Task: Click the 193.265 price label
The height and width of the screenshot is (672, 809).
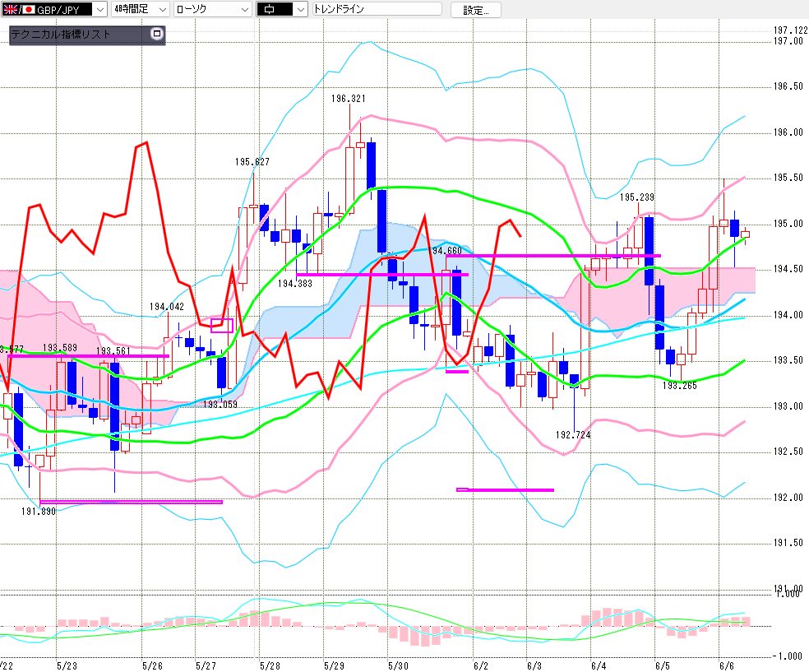Action: [x=679, y=386]
